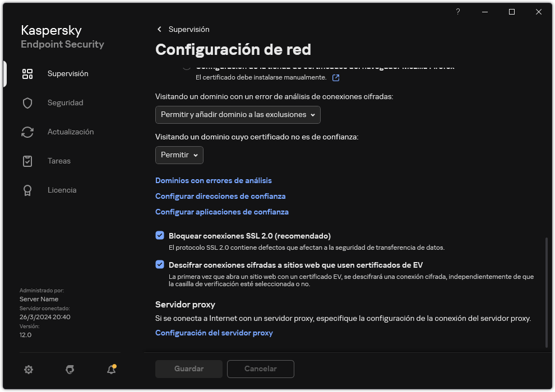Open the support globe icon

click(70, 370)
